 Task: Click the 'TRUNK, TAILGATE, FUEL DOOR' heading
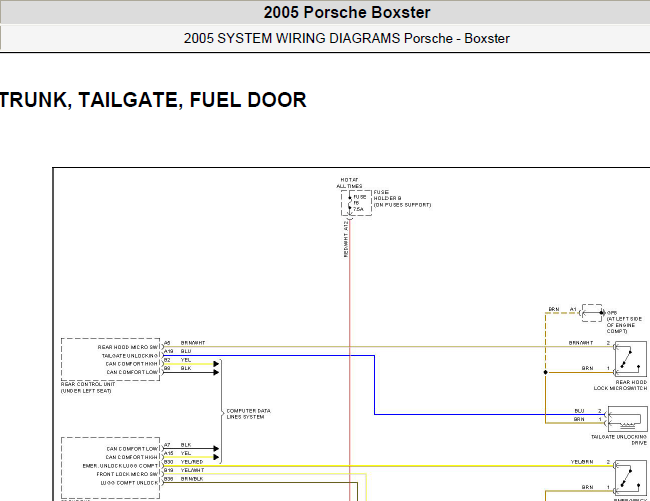153,100
